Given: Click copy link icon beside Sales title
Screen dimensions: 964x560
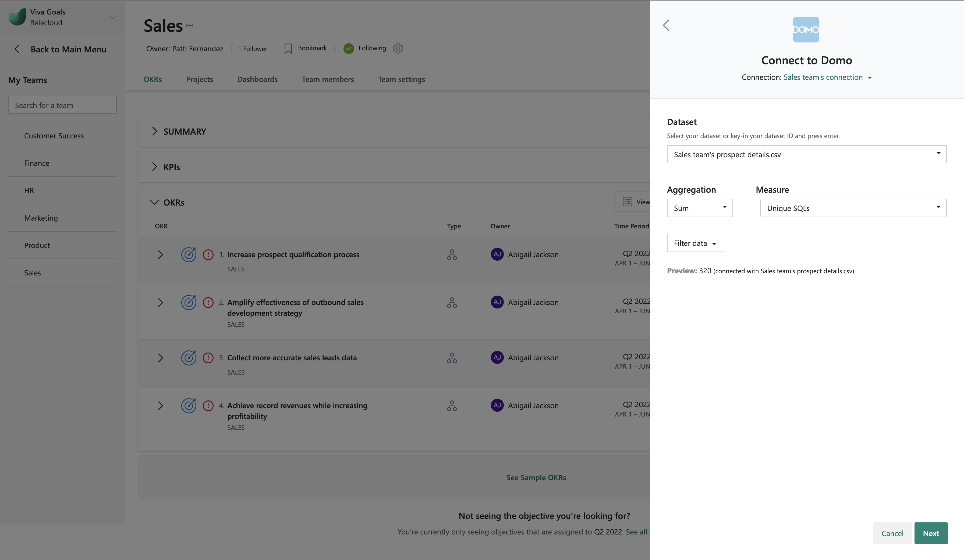Looking at the screenshot, I should [x=190, y=26].
